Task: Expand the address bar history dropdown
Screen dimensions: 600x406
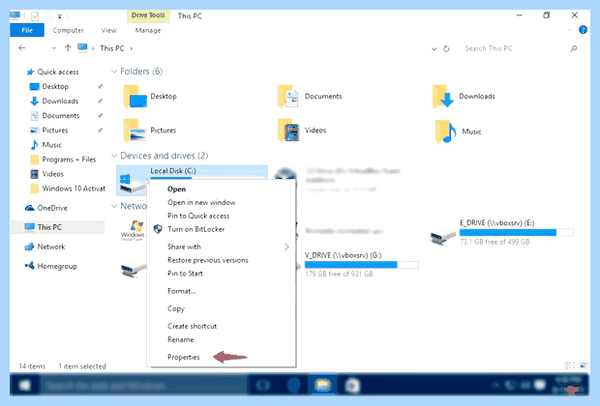Action: [434, 49]
